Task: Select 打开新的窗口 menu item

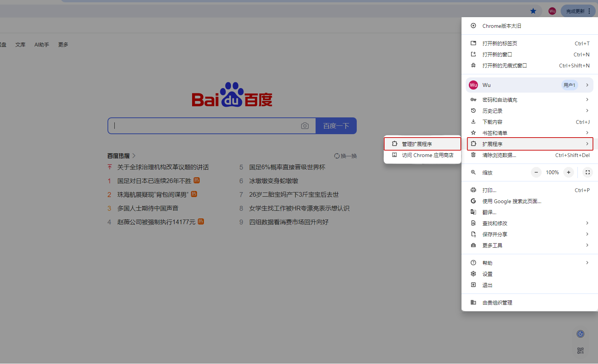Action: 530,55
